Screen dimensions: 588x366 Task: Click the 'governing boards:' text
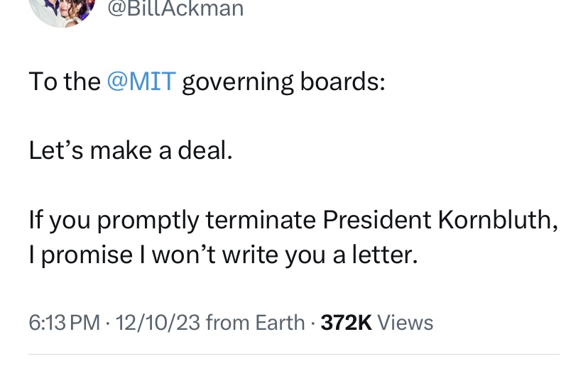point(283,82)
